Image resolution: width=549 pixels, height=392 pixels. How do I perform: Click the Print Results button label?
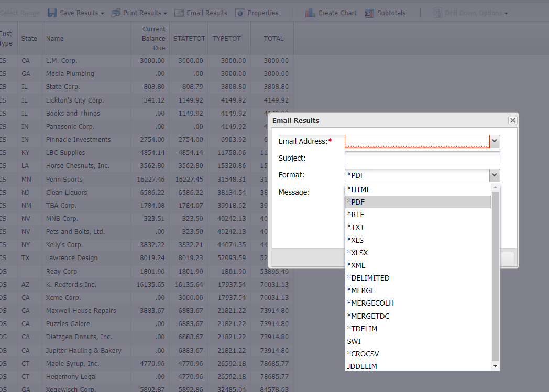142,13
